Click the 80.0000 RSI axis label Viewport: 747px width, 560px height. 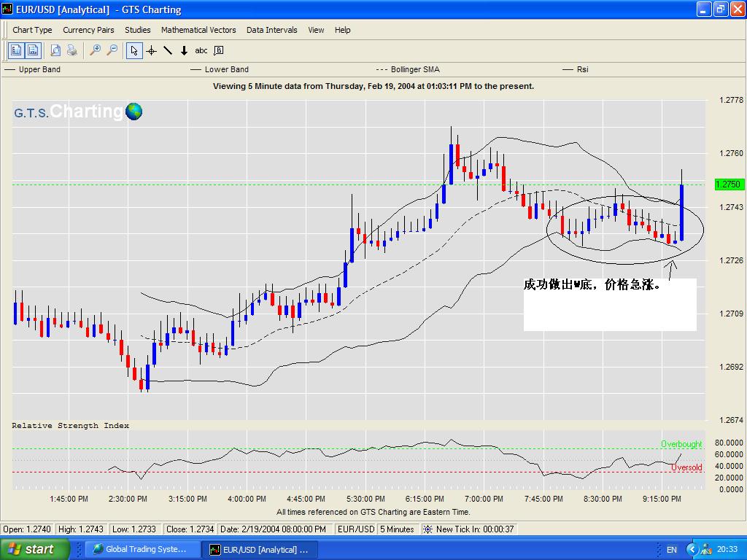coord(729,443)
